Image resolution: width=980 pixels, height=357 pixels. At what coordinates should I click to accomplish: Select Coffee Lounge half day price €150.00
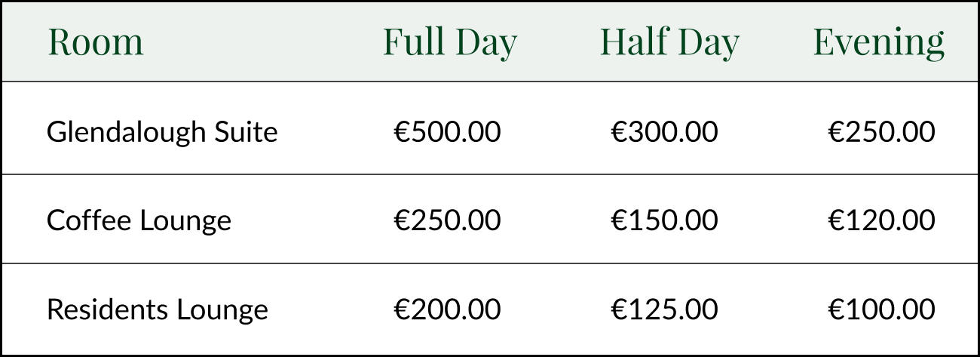point(664,221)
